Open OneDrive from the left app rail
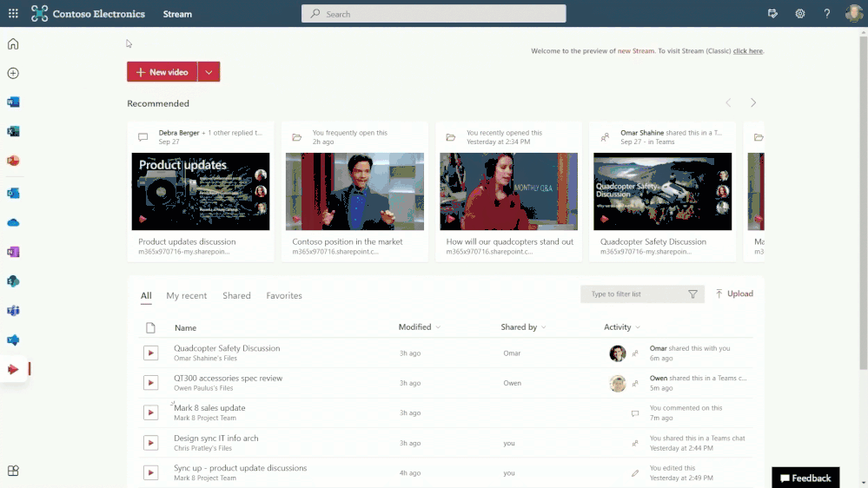Image resolution: width=868 pixels, height=488 pixels. click(x=13, y=222)
